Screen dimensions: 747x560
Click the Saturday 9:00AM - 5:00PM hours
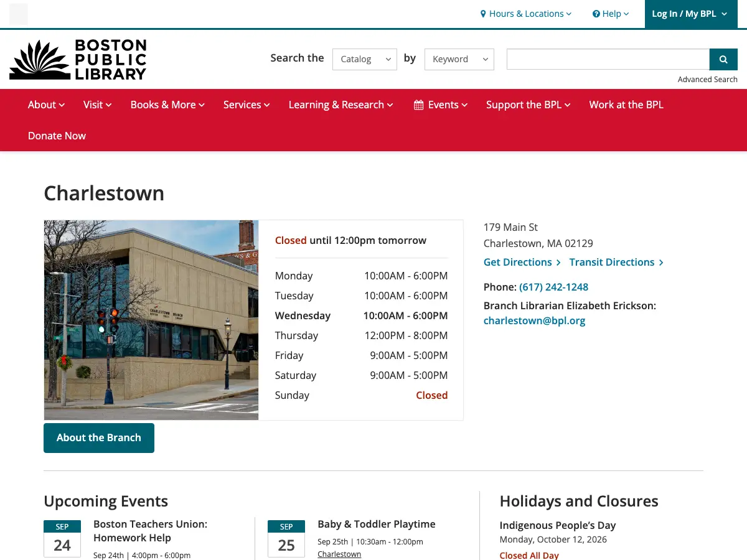(x=408, y=375)
